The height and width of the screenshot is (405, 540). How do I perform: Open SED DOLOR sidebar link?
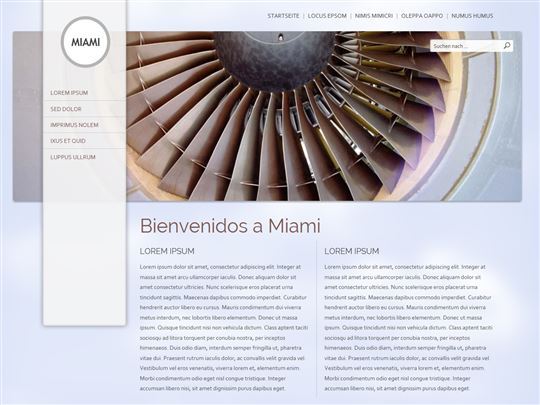(66, 109)
